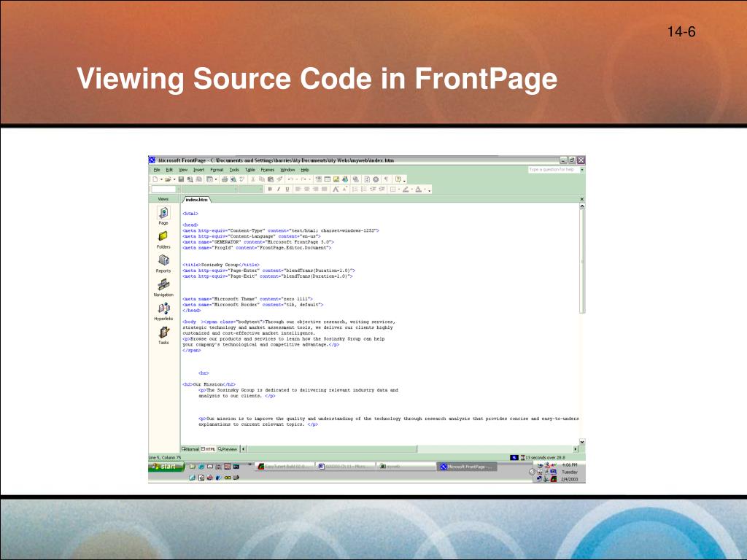Open the Hyperlinks view

coord(163,311)
